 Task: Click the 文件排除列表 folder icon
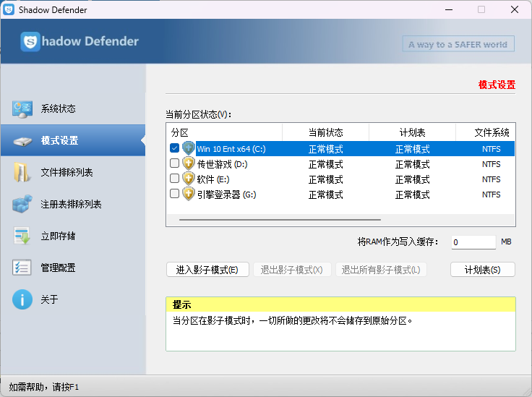pyautogui.click(x=22, y=173)
